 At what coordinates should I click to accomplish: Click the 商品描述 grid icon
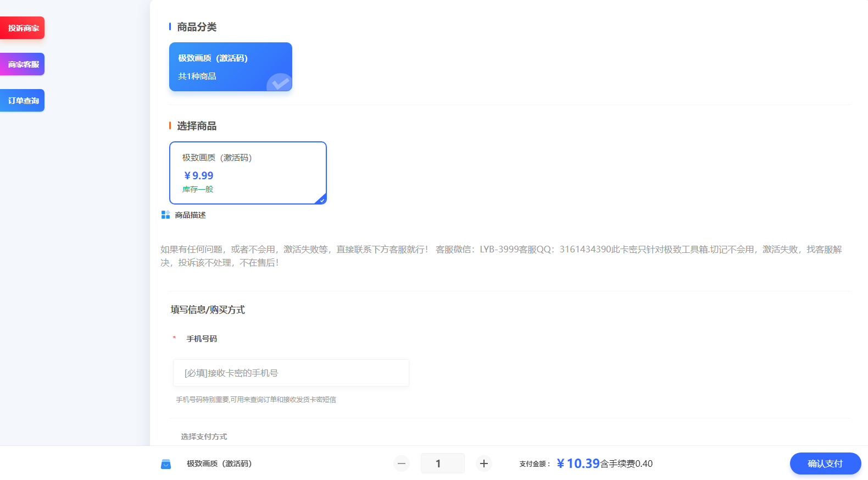click(165, 215)
